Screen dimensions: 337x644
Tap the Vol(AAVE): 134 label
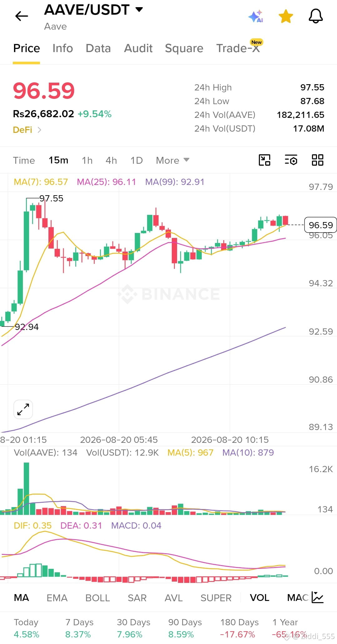[x=46, y=453]
